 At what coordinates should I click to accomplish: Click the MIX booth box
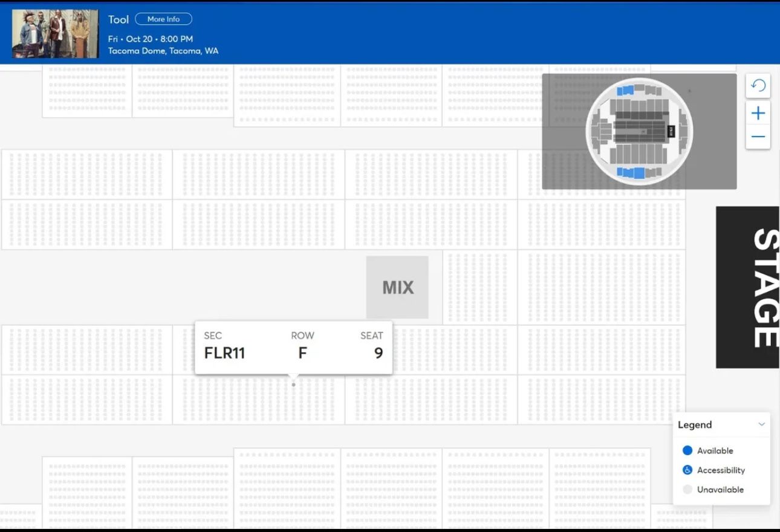[x=397, y=287]
